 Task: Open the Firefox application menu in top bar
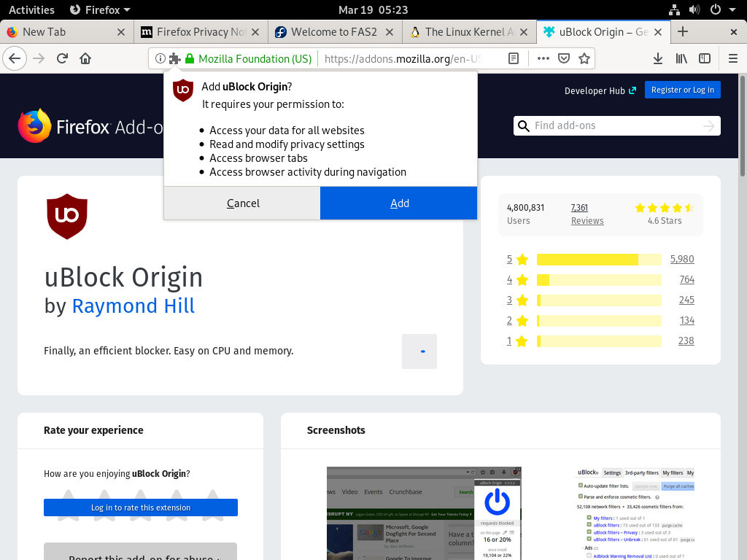click(x=100, y=9)
